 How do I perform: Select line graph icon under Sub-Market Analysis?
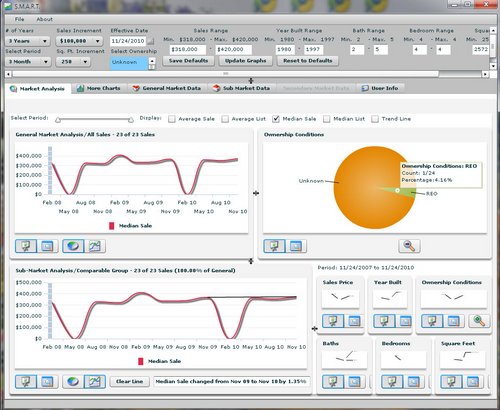pyautogui.click(x=95, y=381)
